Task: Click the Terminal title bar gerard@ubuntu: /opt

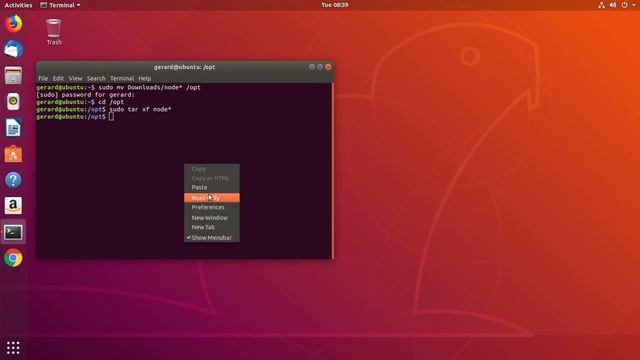Action: 184,67
